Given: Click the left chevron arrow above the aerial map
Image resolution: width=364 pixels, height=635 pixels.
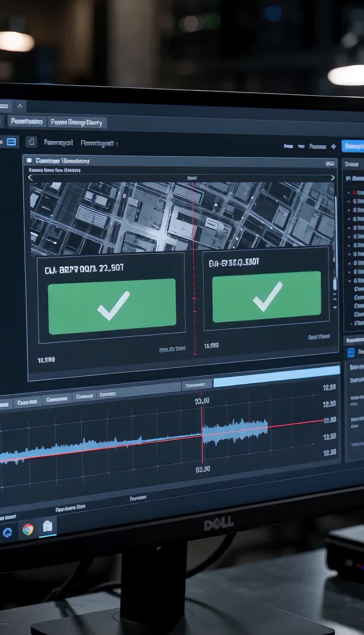Looking at the screenshot, I should pyautogui.click(x=30, y=177).
